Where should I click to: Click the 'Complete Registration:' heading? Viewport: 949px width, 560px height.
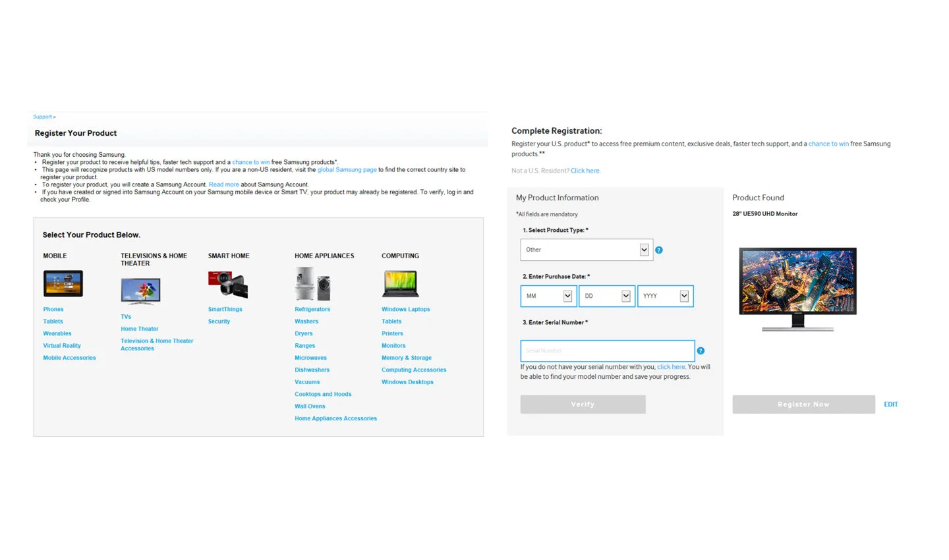[x=557, y=131]
